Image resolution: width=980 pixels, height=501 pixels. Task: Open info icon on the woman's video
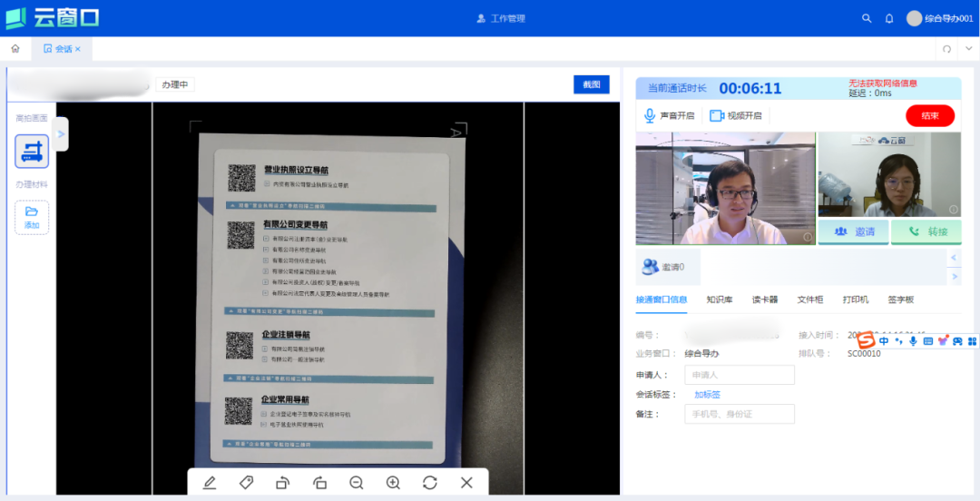[954, 210]
